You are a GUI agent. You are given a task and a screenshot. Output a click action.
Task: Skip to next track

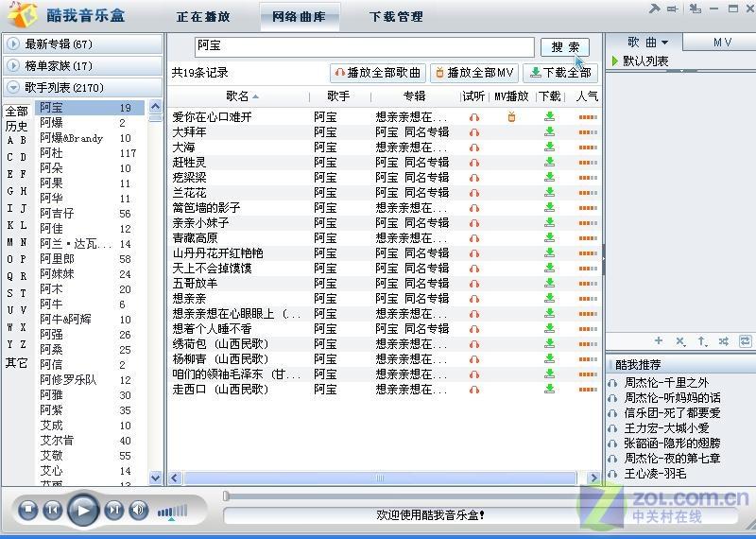click(113, 510)
